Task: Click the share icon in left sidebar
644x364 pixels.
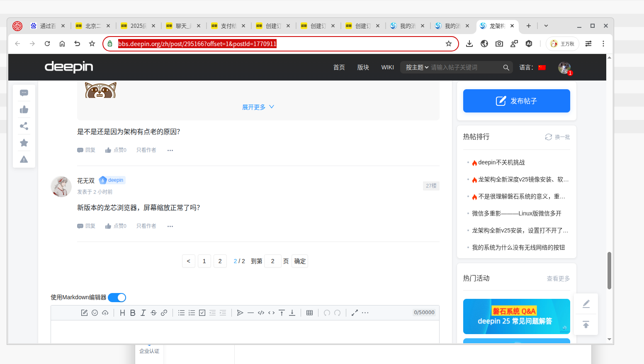Action: point(24,126)
